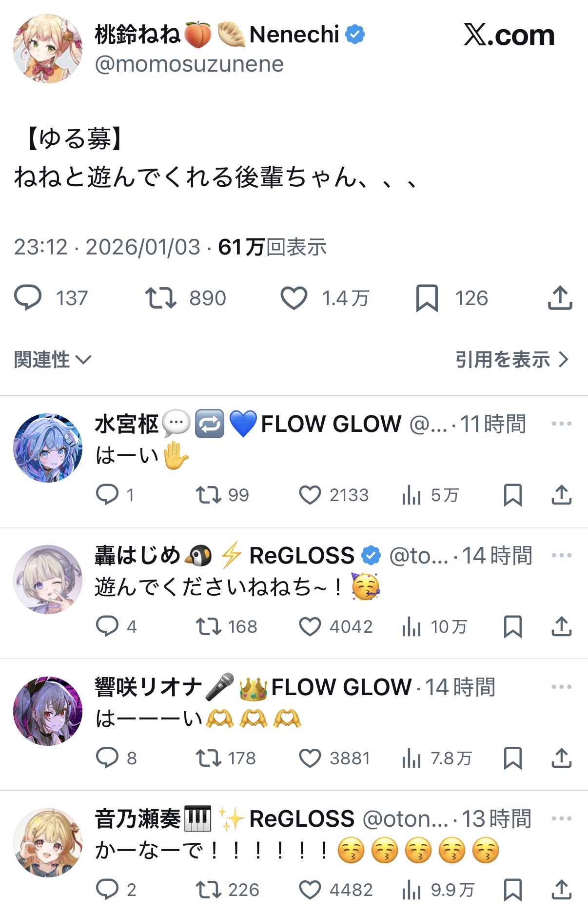Open 桃鈴ねね's profile avatar
Screen dimensions: 588x913
(x=48, y=49)
